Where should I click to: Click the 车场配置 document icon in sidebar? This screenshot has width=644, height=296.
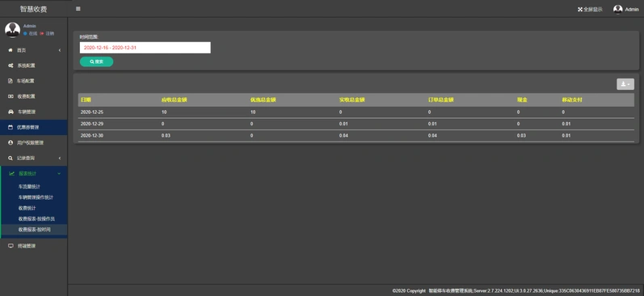point(11,81)
